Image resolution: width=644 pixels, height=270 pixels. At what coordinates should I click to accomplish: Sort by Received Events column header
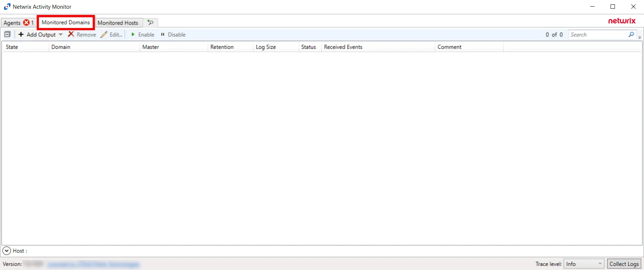pyautogui.click(x=378, y=47)
